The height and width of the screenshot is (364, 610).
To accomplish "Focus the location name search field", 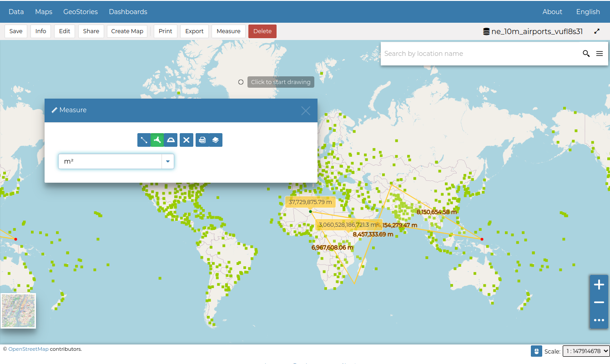I will coord(480,54).
